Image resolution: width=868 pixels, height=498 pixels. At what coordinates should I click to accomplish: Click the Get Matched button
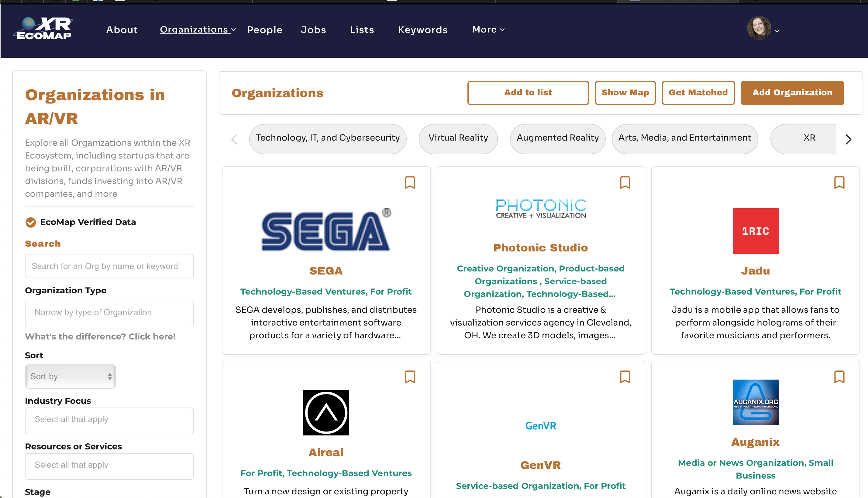698,93
